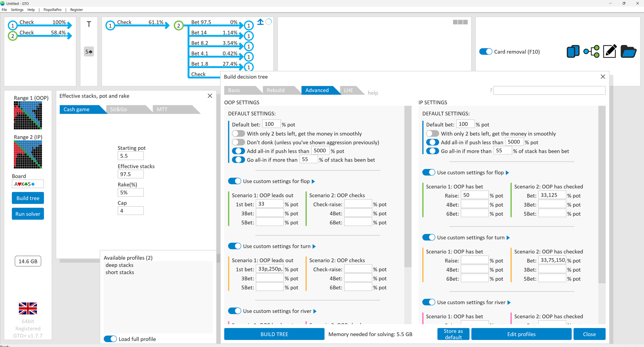Open the blue folder icon
Image resolution: width=644 pixels, height=347 pixels.
pos(628,52)
